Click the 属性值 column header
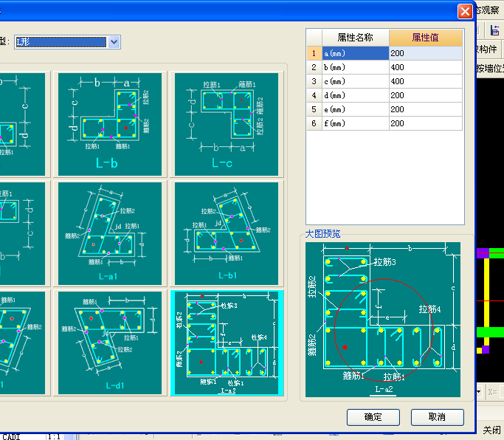The width and height of the screenshot is (504, 440). (x=426, y=37)
